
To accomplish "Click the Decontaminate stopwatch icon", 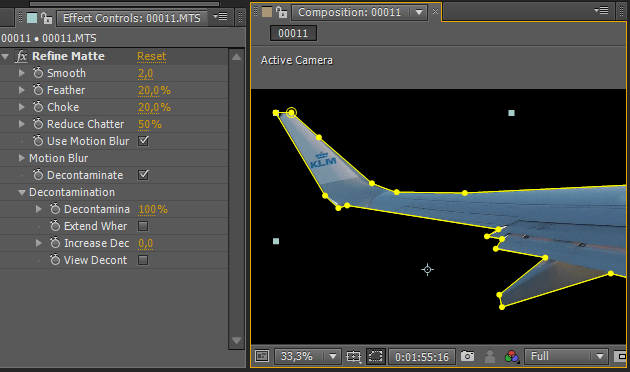I will point(38,175).
